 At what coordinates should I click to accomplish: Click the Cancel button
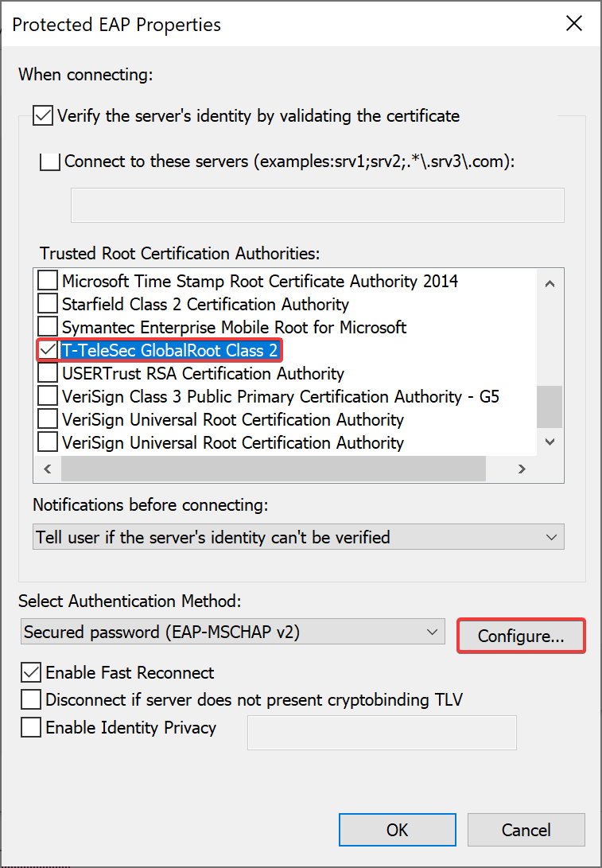(526, 830)
